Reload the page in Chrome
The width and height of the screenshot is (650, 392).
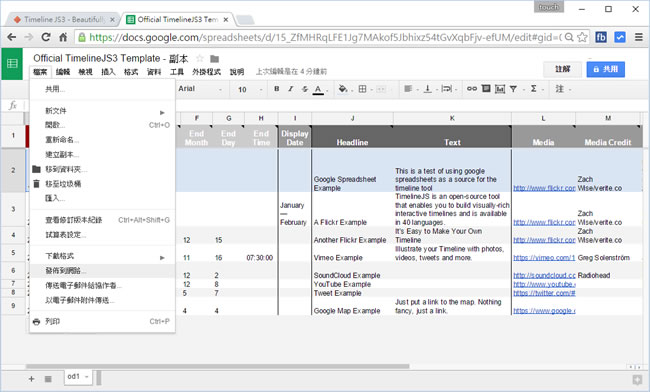coord(46,37)
